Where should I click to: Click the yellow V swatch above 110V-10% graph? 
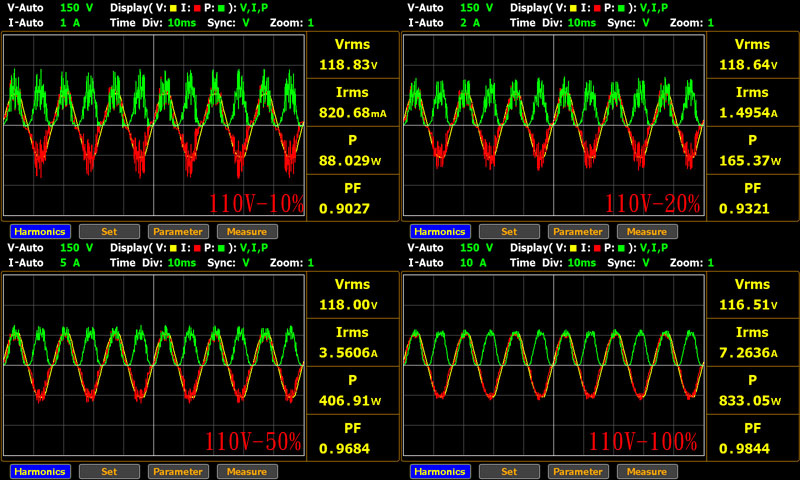pos(173,8)
